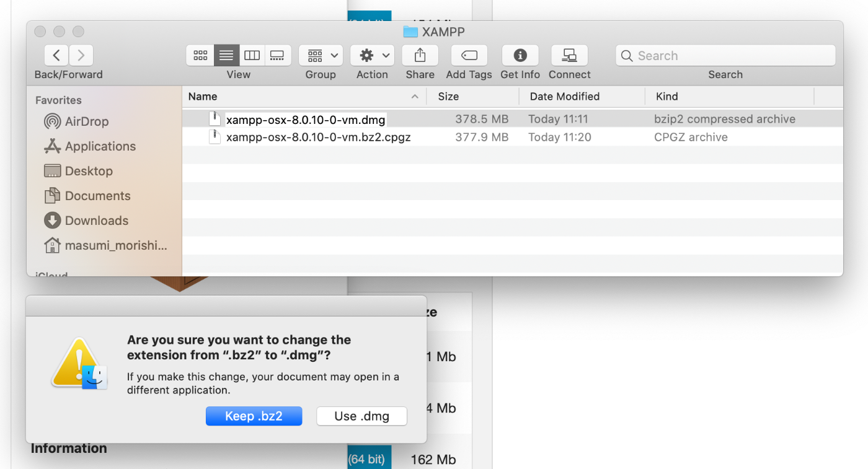Click the Today 11:20 date cell

click(x=560, y=137)
